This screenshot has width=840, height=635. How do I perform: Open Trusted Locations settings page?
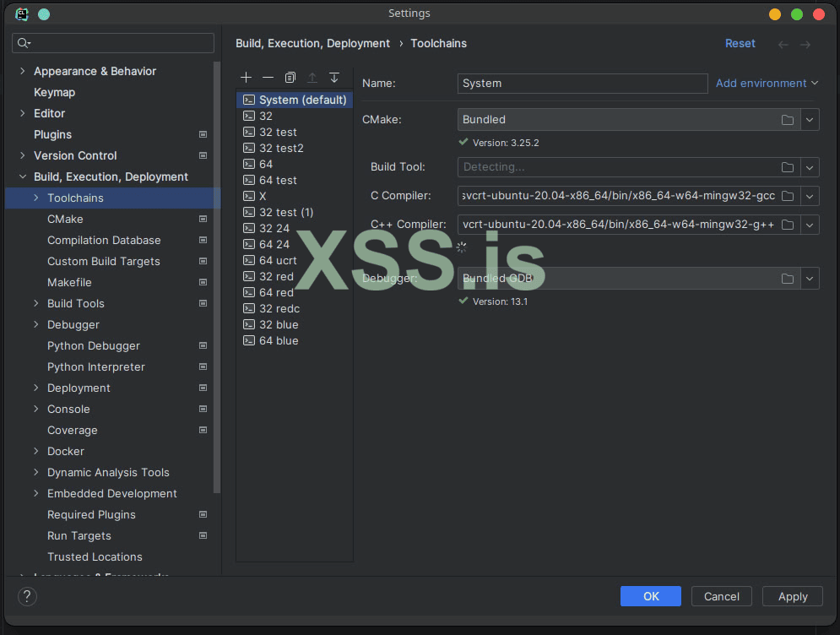click(x=95, y=556)
